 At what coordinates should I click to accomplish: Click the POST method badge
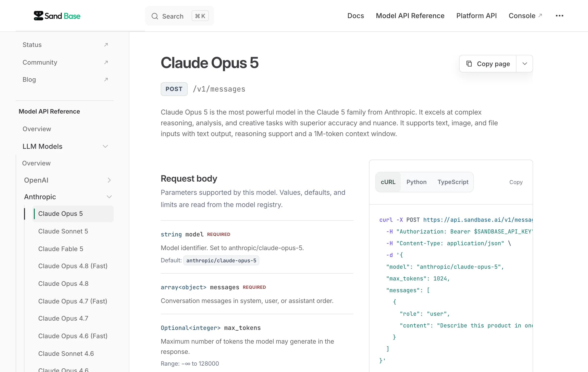click(174, 89)
